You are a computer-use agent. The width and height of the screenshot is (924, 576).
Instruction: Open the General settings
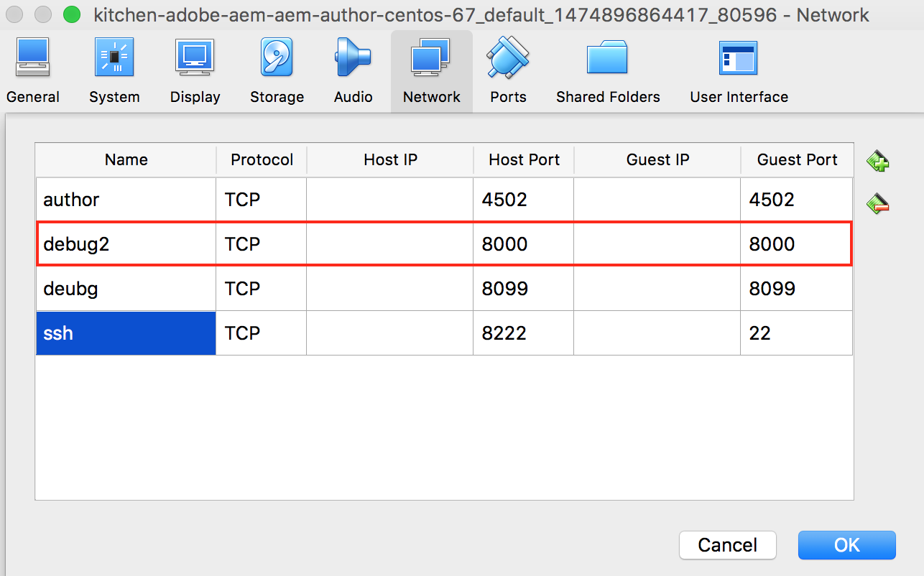tap(32, 68)
